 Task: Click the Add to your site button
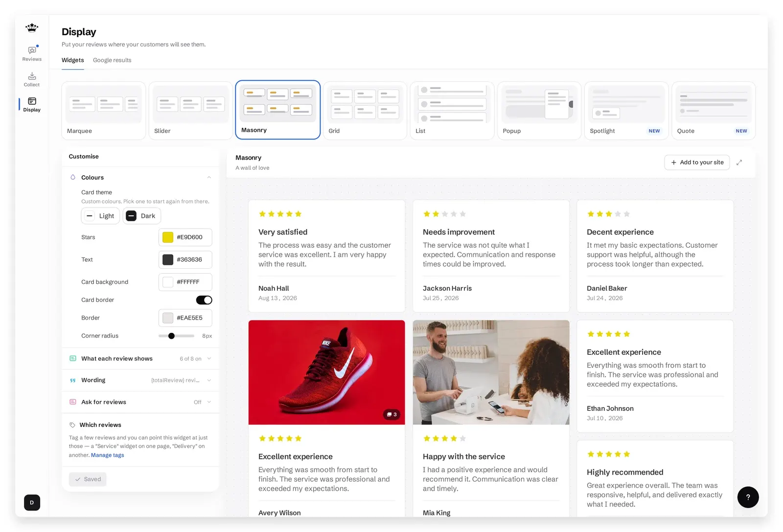point(697,162)
